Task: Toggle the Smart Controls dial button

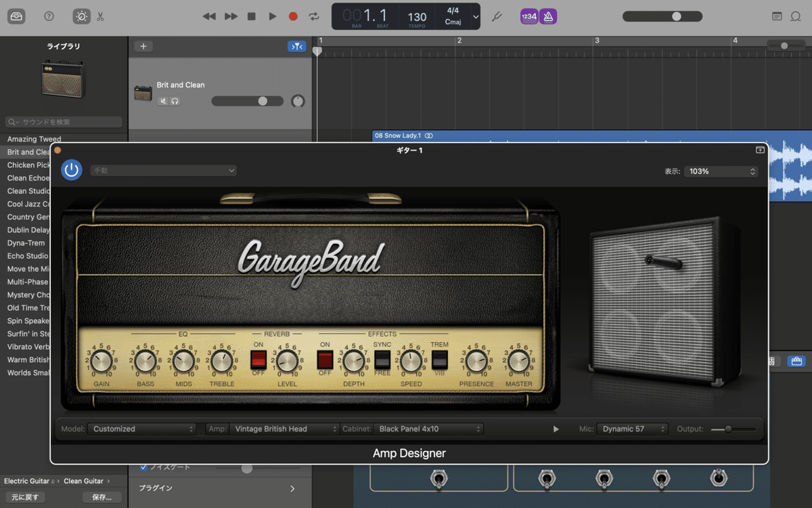Action: click(81, 16)
